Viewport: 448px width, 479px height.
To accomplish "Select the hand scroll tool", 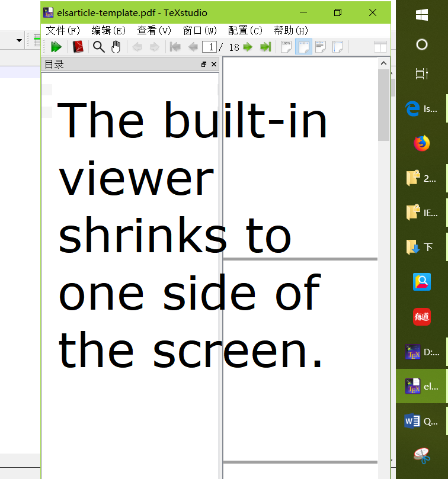I will point(116,47).
